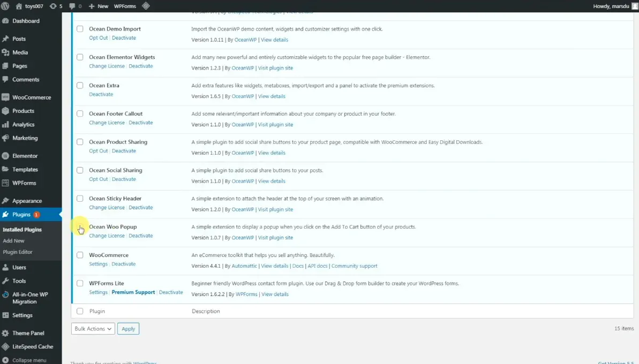Check the Ocean Extra plugin checkbox
This screenshot has width=639, height=364.
click(x=80, y=86)
